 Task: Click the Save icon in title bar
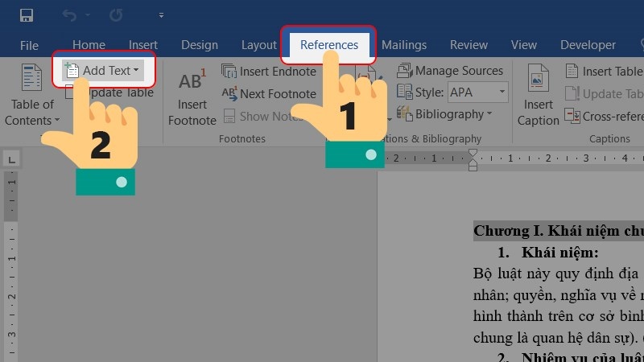[x=27, y=15]
